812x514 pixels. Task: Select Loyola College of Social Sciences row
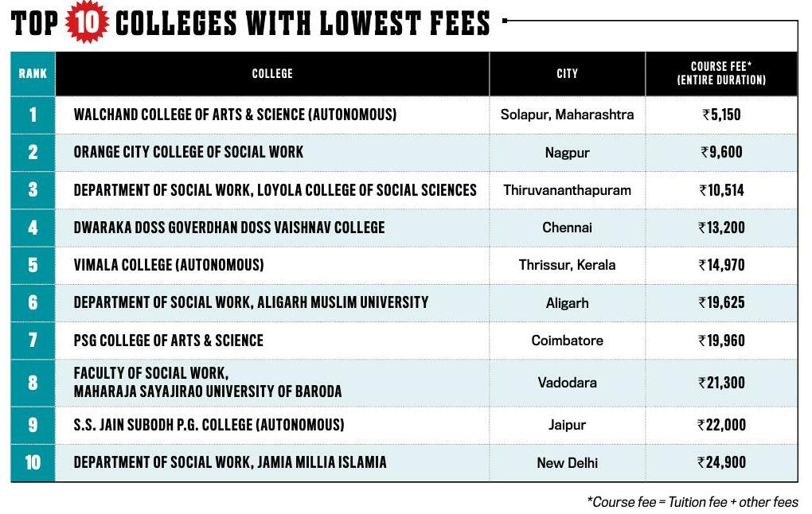click(x=275, y=190)
